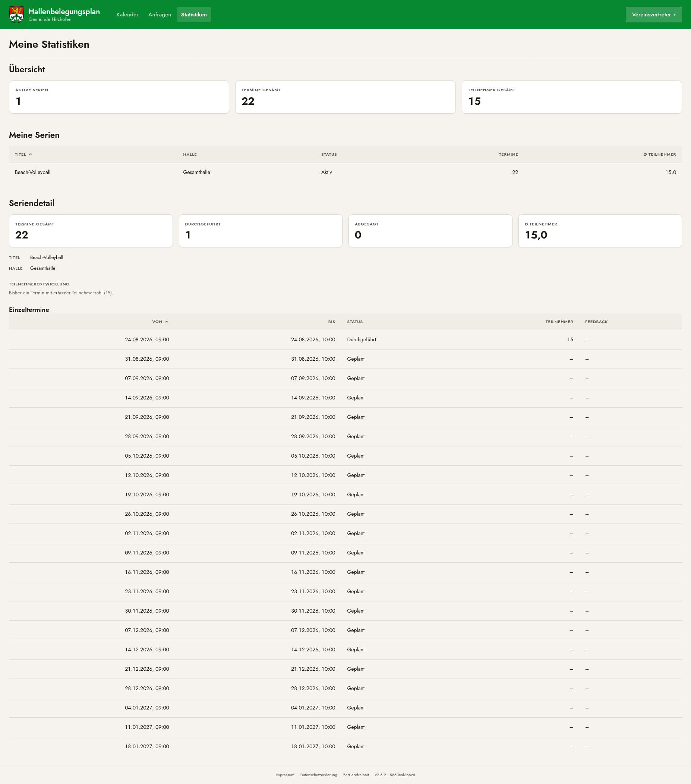Screen dimensions: 691x784
Task: Click the Feedback column header
Action: point(596,322)
